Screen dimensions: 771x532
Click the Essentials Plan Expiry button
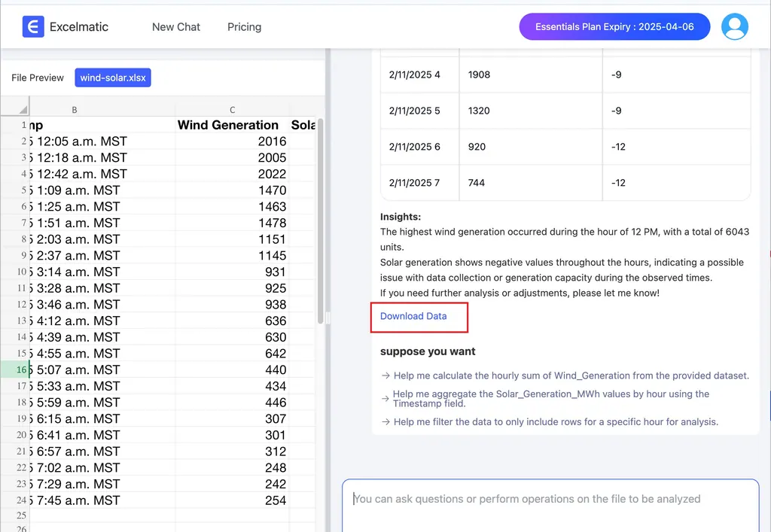click(614, 26)
